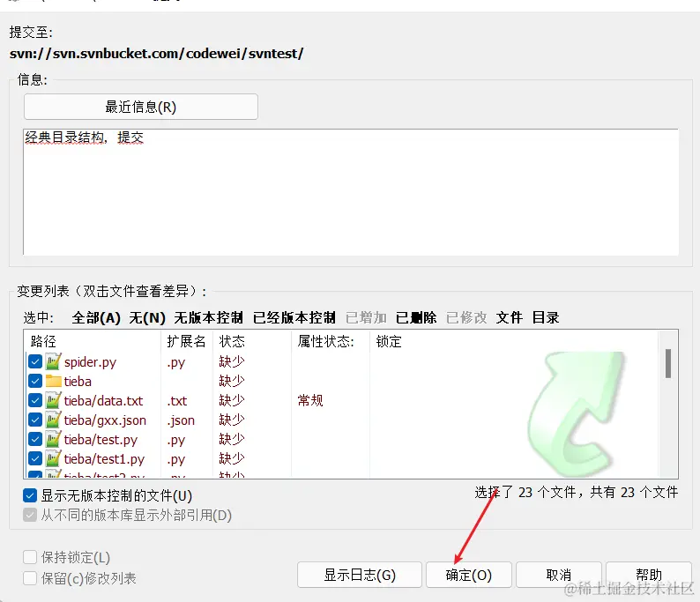The height and width of the screenshot is (602, 700).
Task: Sort by 锁定 column header
Action: [389, 341]
